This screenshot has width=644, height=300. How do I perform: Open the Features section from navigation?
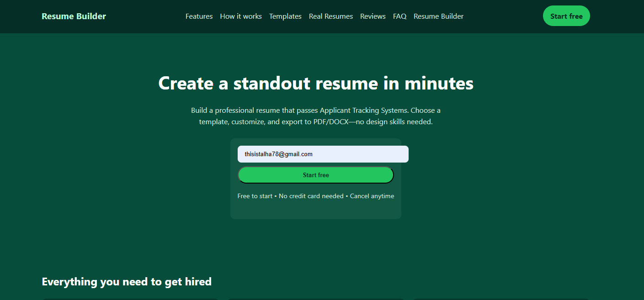[199, 16]
